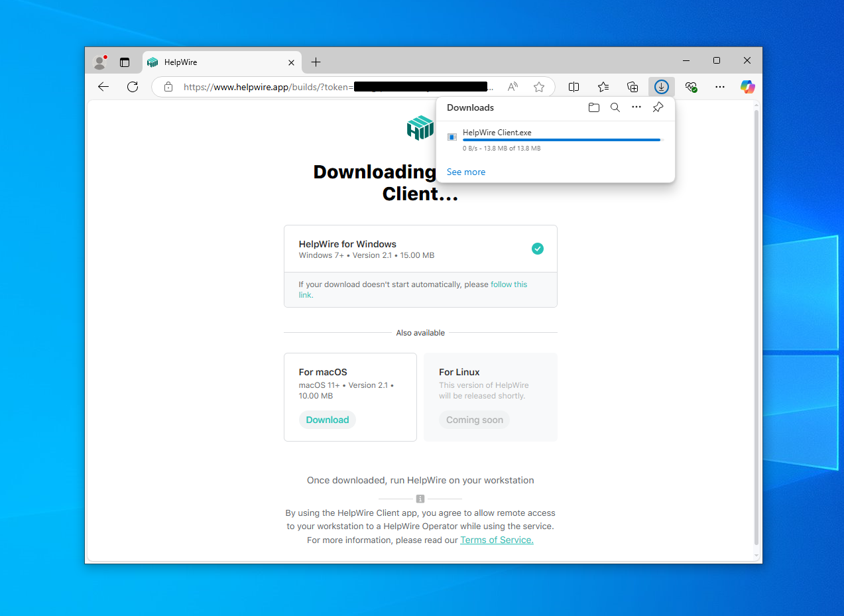Screen dimensions: 844x616
Task: Click the page vertical scrollbar
Action: point(756,328)
